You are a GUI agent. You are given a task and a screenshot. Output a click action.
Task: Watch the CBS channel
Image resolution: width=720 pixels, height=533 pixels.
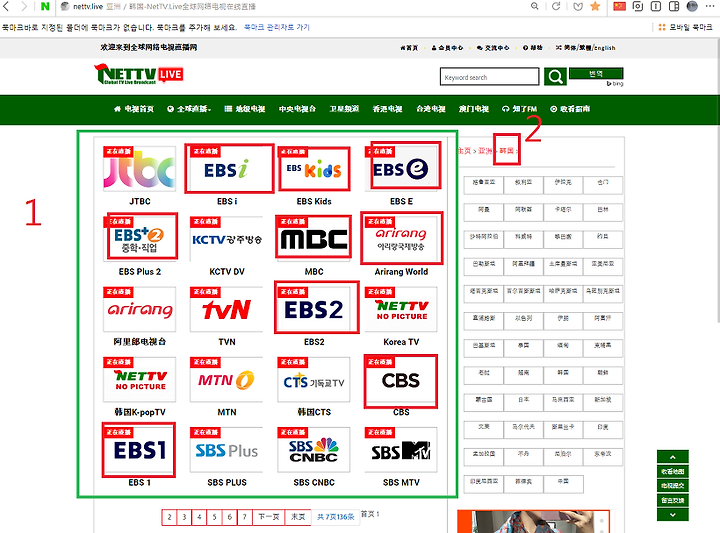tap(401, 379)
